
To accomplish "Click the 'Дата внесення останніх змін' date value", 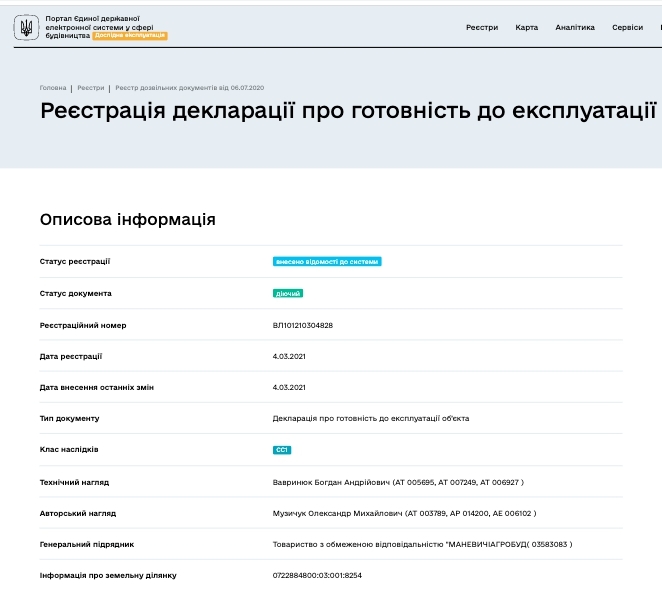I will pyautogui.click(x=289, y=388).
